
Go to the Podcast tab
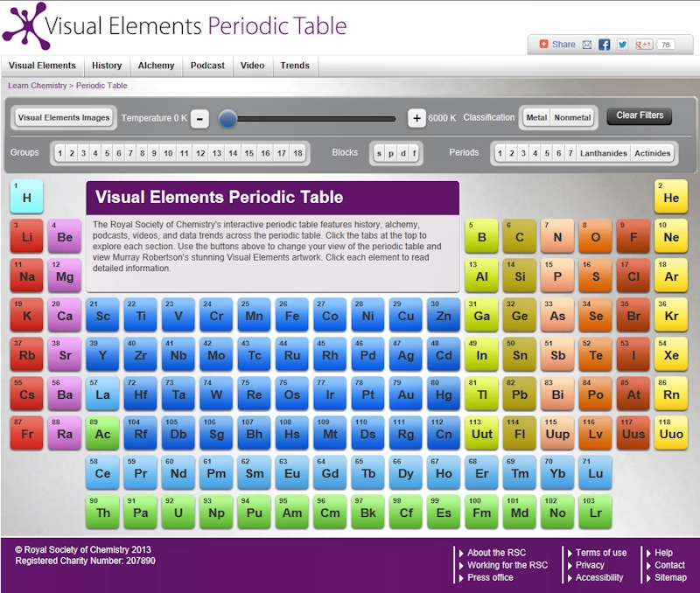pos(207,66)
